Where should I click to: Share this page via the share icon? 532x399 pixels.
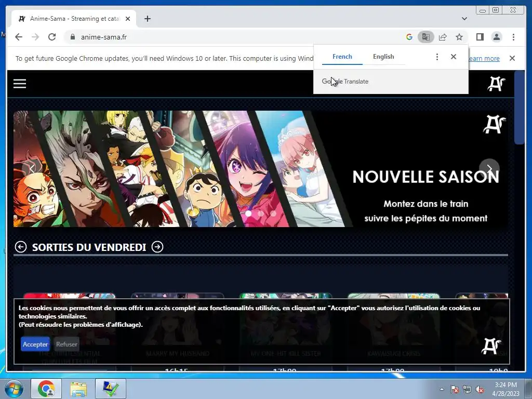pyautogui.click(x=443, y=37)
